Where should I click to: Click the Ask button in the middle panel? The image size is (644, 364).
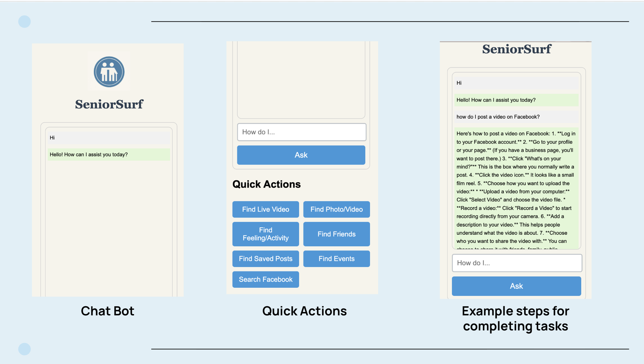301,155
